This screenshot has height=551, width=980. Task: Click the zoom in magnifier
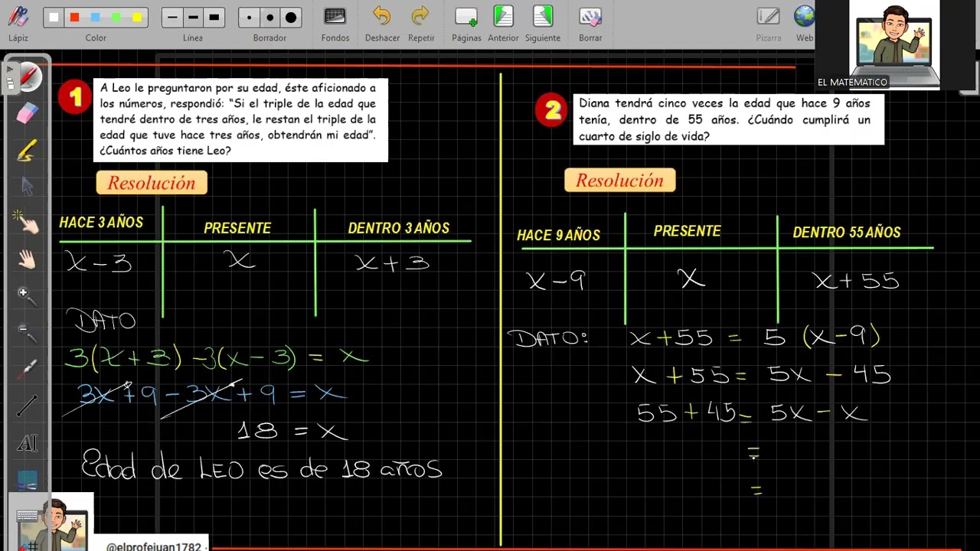click(x=27, y=297)
